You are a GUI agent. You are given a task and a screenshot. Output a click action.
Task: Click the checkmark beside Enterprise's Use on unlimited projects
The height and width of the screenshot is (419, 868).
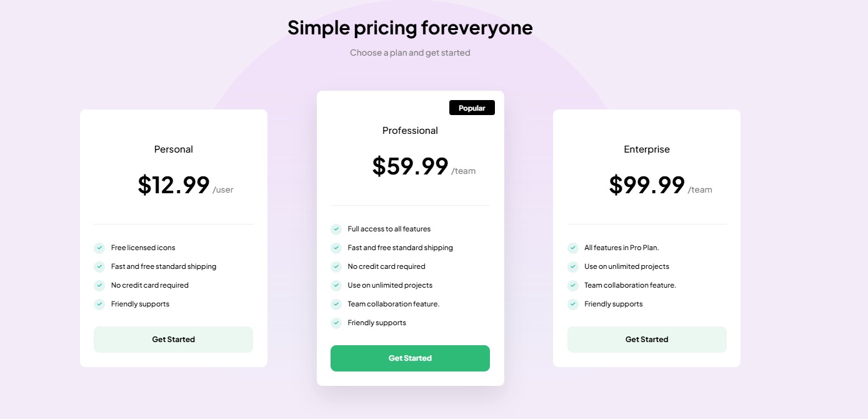(573, 267)
